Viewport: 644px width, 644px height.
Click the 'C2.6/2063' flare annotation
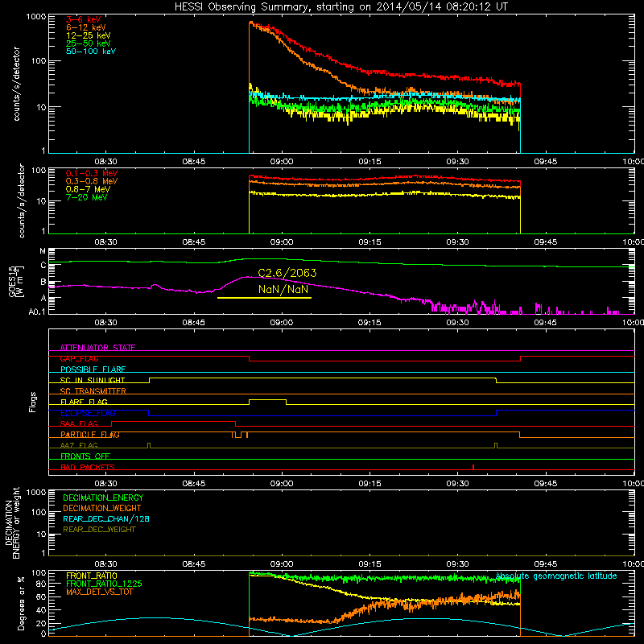(x=287, y=273)
